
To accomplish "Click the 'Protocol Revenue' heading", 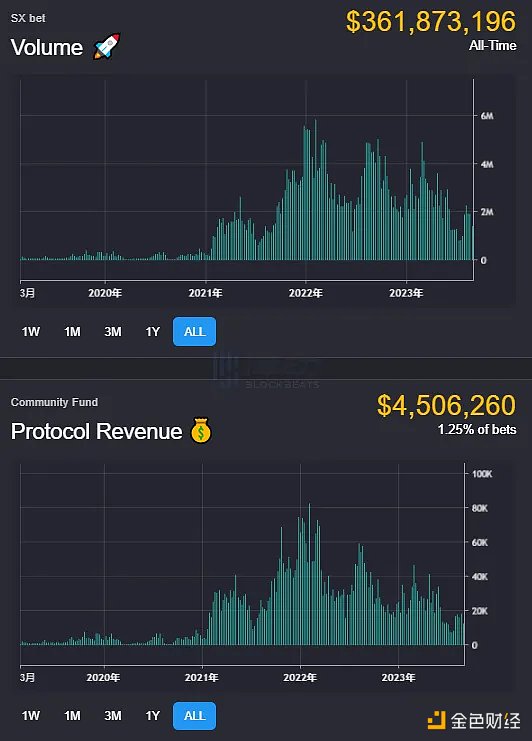I will (x=96, y=431).
